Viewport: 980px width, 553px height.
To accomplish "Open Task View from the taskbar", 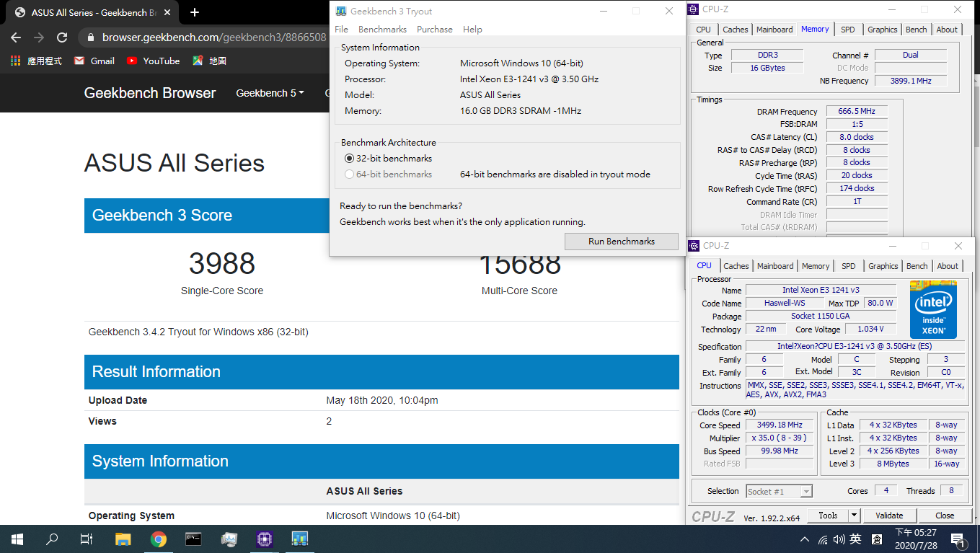I will 87,539.
